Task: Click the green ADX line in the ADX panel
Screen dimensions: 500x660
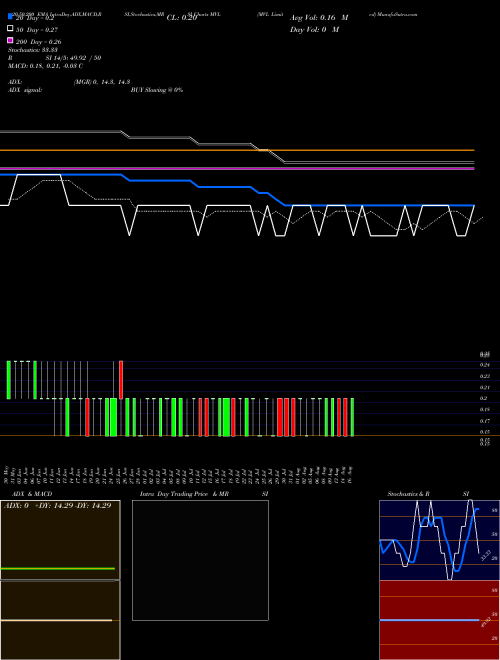Action: (x=57, y=569)
